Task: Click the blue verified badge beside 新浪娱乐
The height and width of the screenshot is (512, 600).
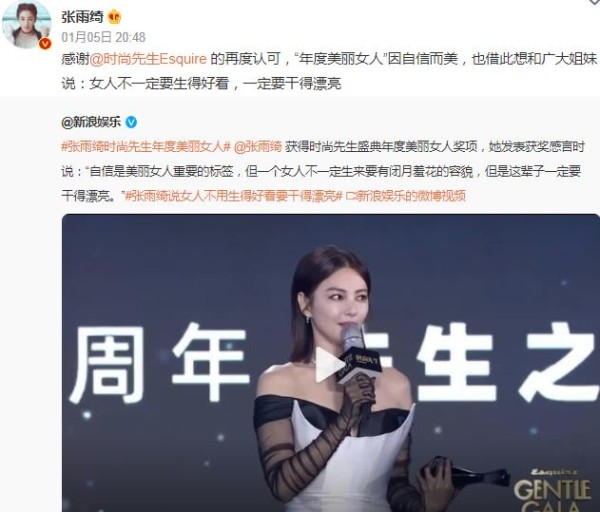Action: 131,122
